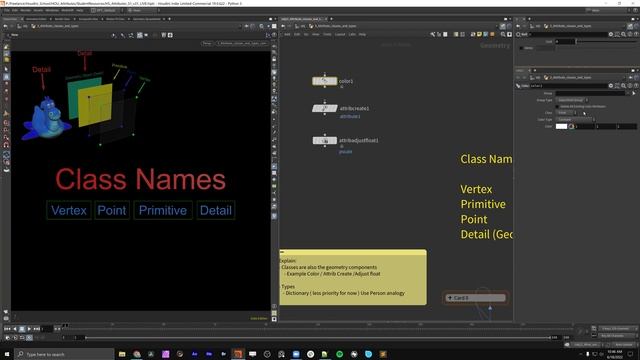Click the current frame number field
Viewport: 640px width, 360px height.
point(47,329)
